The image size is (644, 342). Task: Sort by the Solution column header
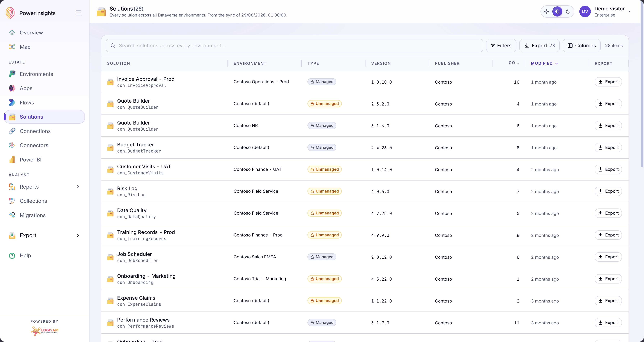pos(118,63)
